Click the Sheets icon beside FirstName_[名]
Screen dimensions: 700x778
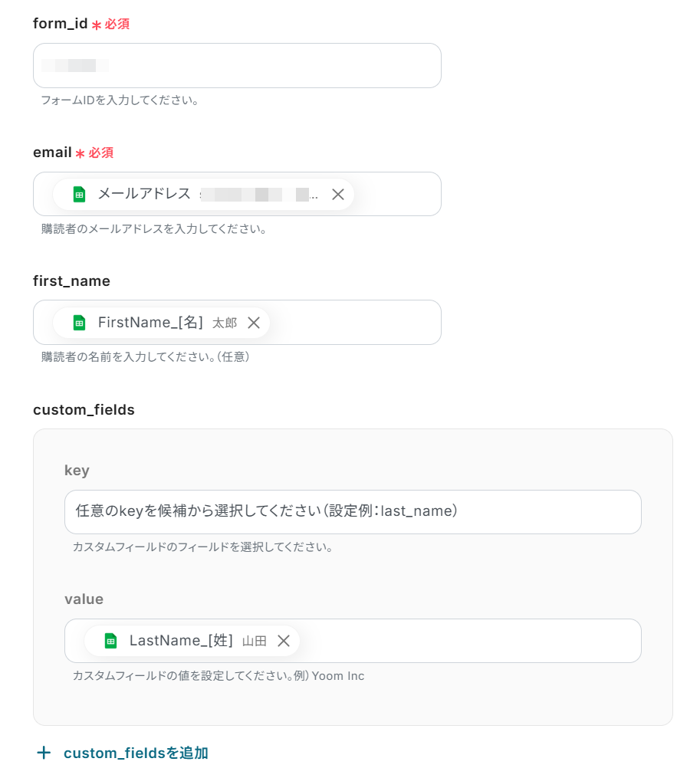click(79, 323)
